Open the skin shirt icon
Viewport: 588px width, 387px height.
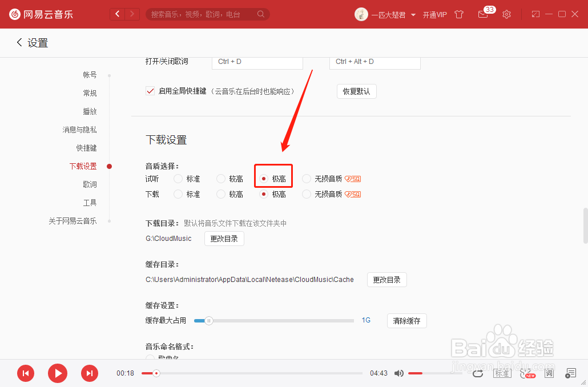[459, 14]
